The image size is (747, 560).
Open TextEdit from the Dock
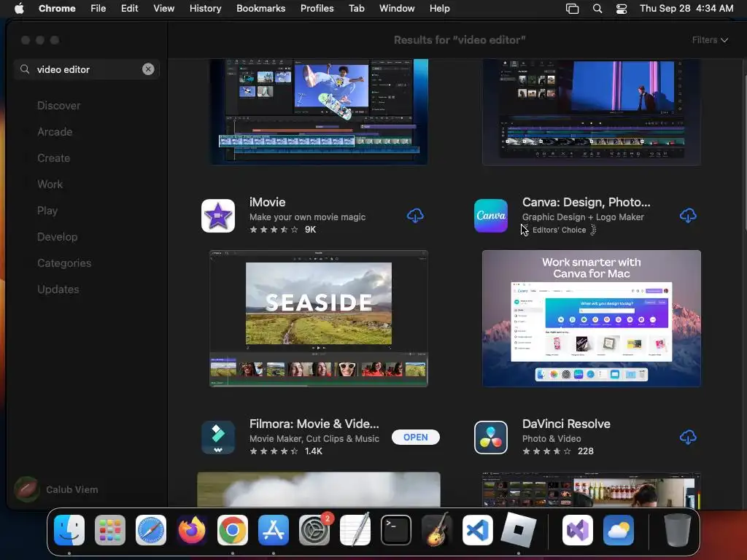pos(355,530)
